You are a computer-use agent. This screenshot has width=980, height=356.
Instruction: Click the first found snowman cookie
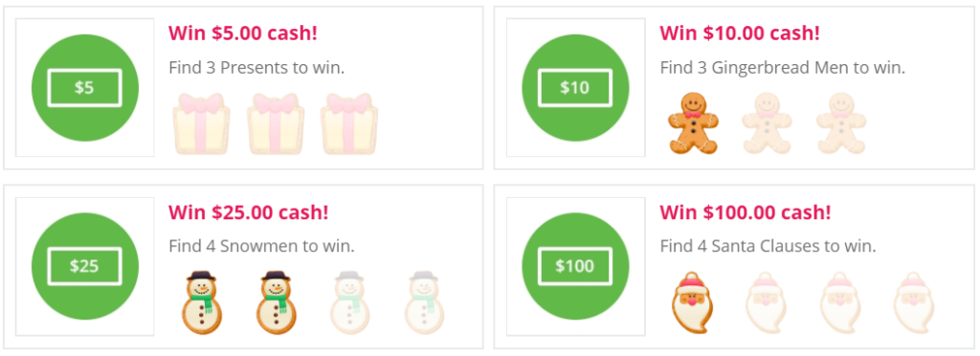201,302
